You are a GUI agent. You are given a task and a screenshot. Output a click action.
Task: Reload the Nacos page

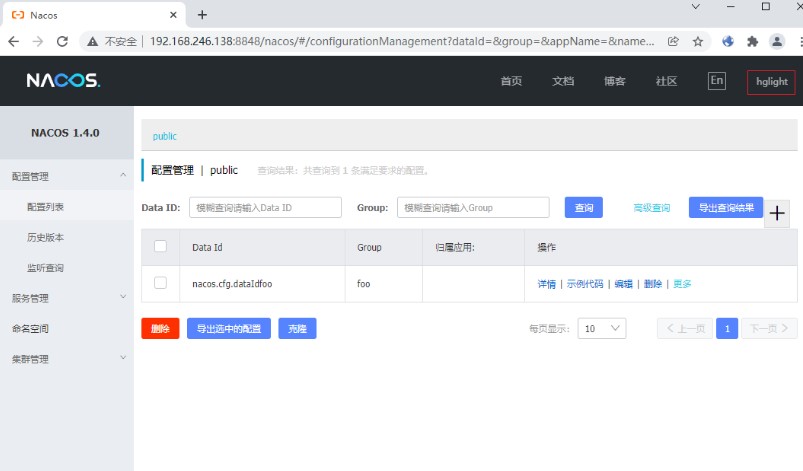(62, 41)
